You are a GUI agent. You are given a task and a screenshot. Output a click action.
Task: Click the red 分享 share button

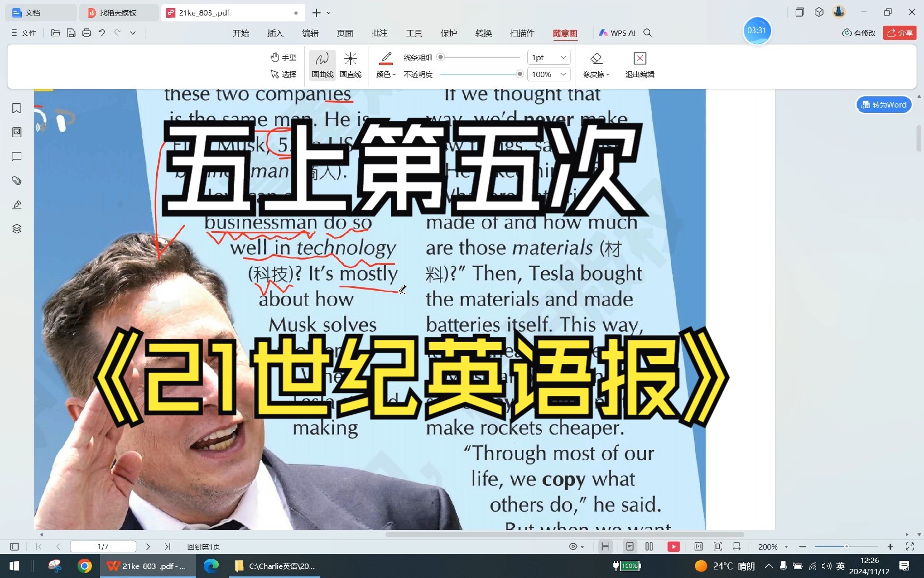pos(899,33)
